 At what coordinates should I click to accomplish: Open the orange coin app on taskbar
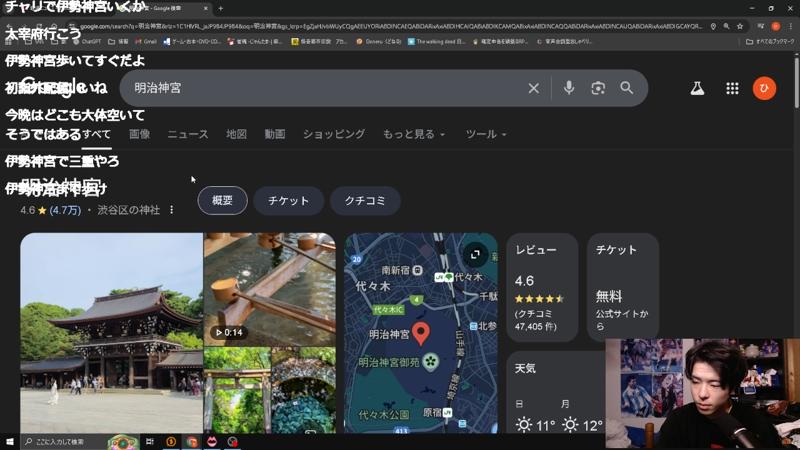point(171,441)
